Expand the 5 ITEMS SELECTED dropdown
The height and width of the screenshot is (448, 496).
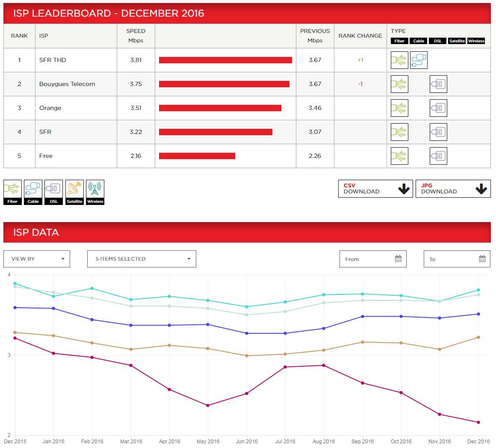tap(142, 259)
